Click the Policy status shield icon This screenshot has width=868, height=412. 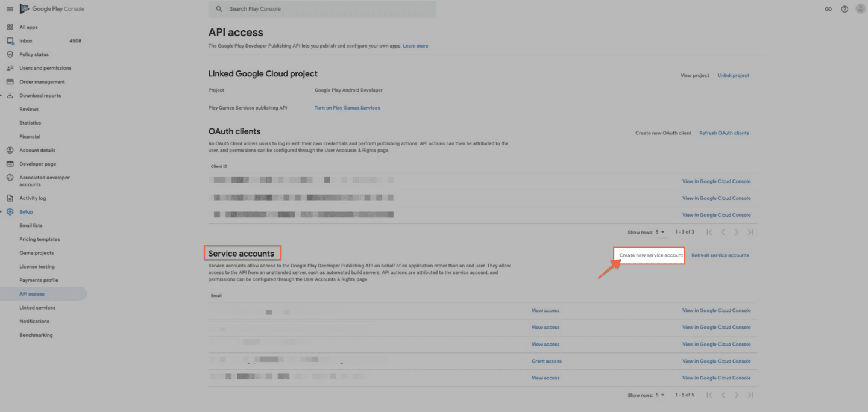10,54
